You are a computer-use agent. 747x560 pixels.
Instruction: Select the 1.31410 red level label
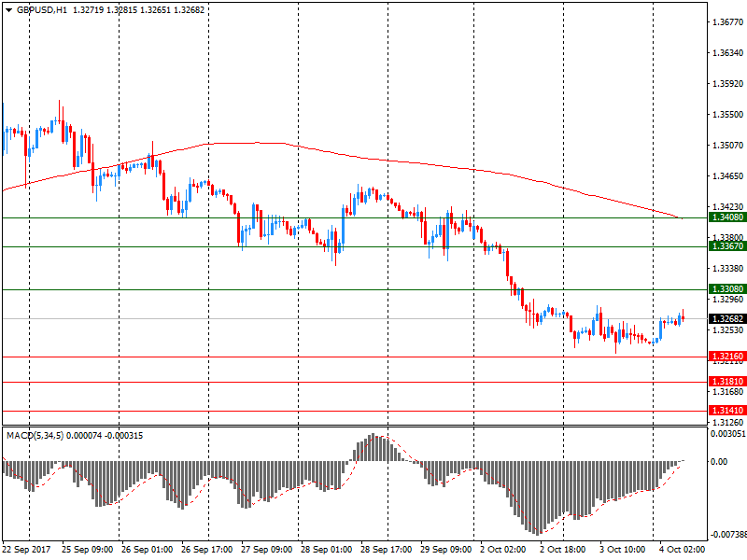tap(727, 411)
